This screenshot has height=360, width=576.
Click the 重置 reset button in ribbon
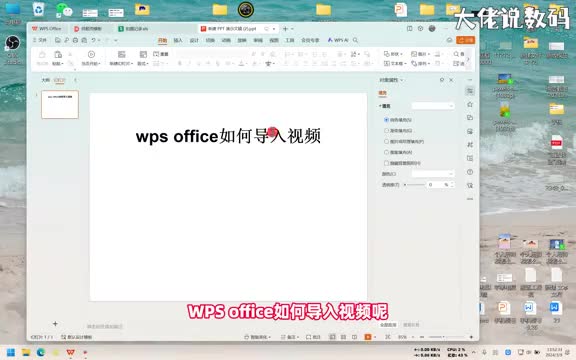pos(161,54)
